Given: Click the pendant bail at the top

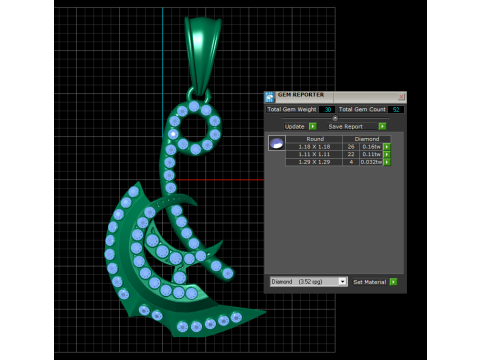Looking at the screenshot, I should point(202,55).
